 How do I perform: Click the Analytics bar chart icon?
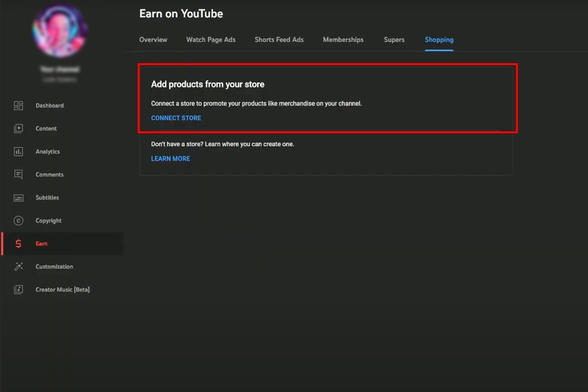18,151
